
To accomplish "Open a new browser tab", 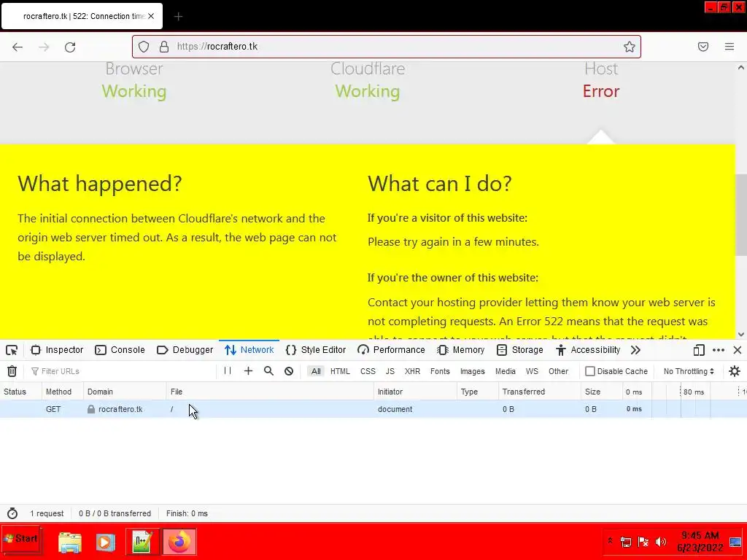I will coord(178,17).
